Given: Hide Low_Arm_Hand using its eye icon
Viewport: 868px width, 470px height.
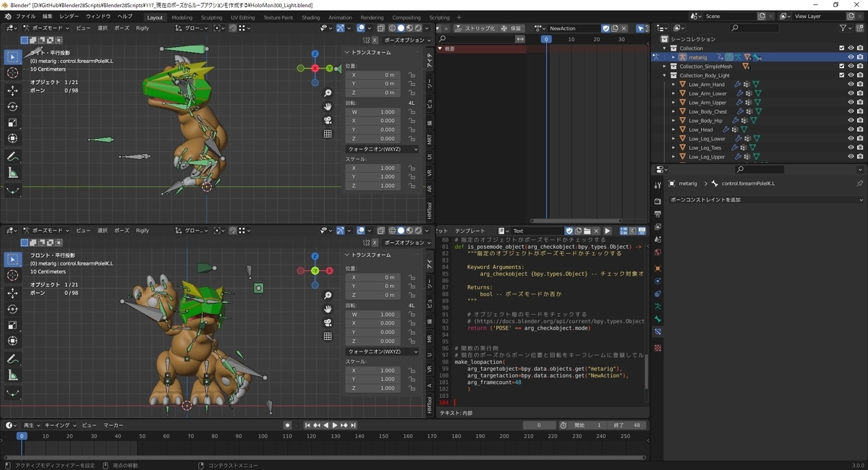Looking at the screenshot, I should coord(851,84).
